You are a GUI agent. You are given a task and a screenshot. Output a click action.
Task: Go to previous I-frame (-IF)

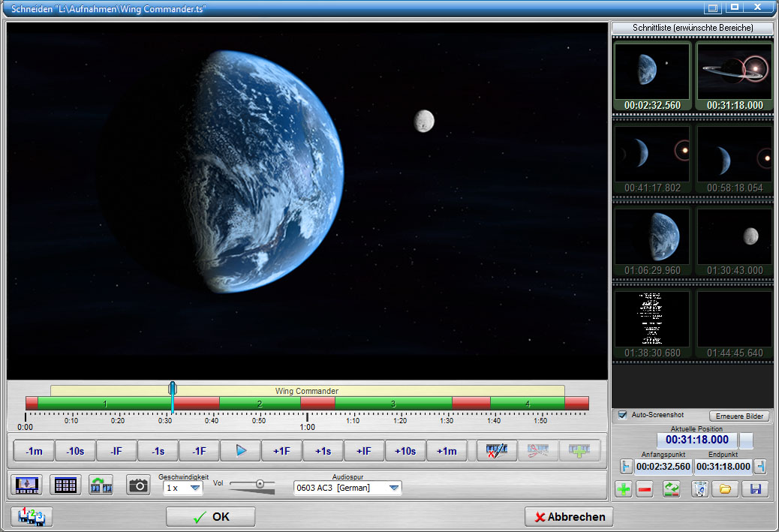(x=116, y=451)
